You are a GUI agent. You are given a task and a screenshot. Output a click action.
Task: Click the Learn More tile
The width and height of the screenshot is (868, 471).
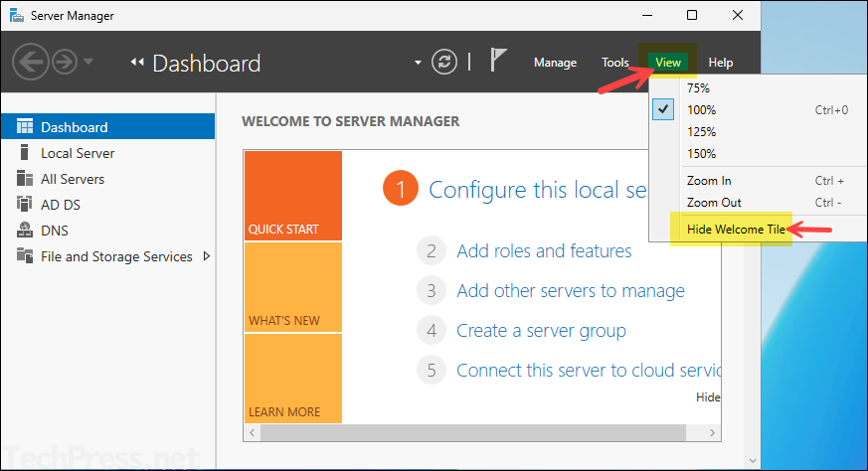coord(293,379)
